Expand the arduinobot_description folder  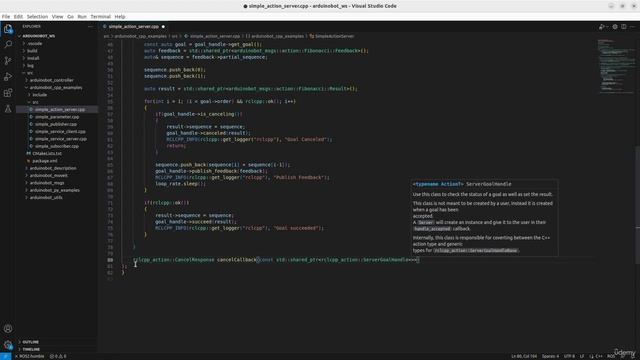click(57, 168)
